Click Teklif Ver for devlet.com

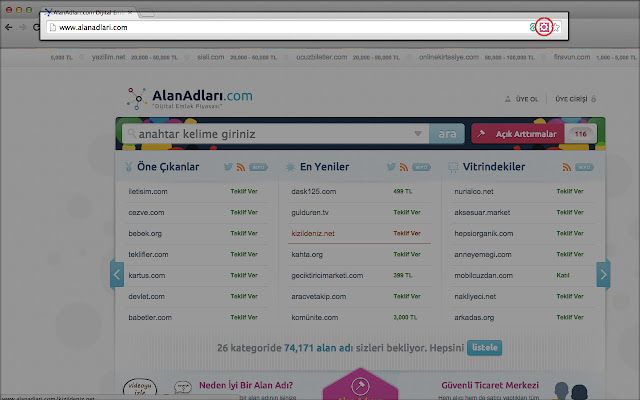pos(244,296)
